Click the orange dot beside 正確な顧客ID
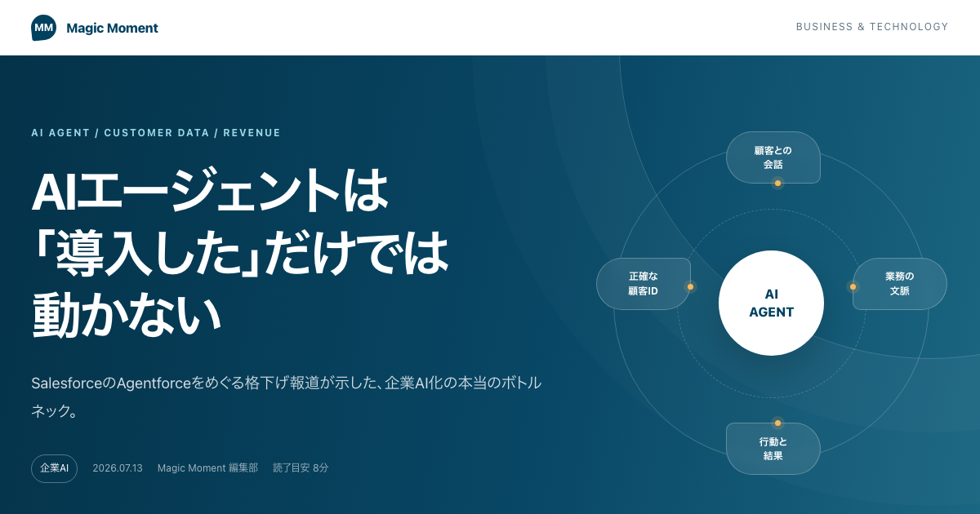 point(690,286)
